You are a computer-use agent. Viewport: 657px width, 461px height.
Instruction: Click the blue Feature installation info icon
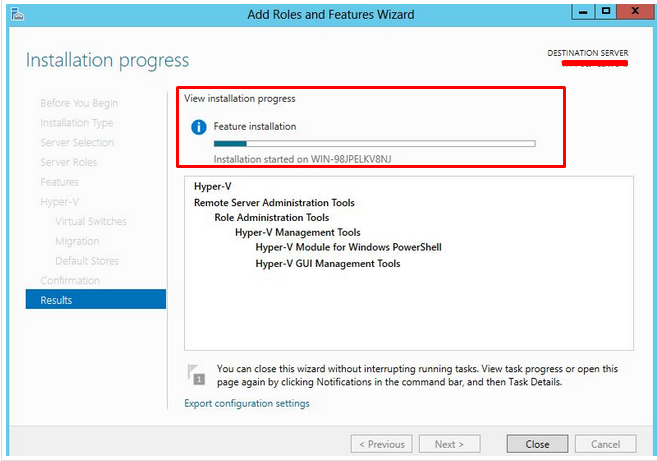(x=199, y=127)
